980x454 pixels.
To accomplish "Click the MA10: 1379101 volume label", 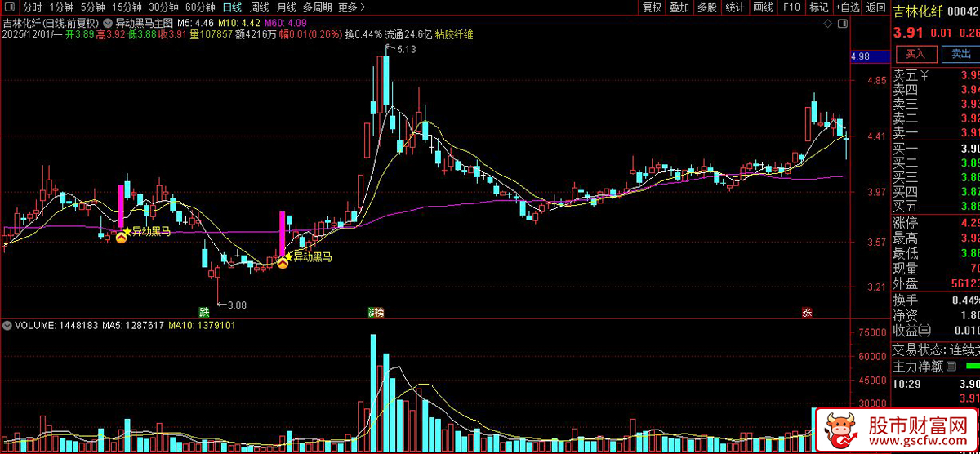I will tap(203, 325).
